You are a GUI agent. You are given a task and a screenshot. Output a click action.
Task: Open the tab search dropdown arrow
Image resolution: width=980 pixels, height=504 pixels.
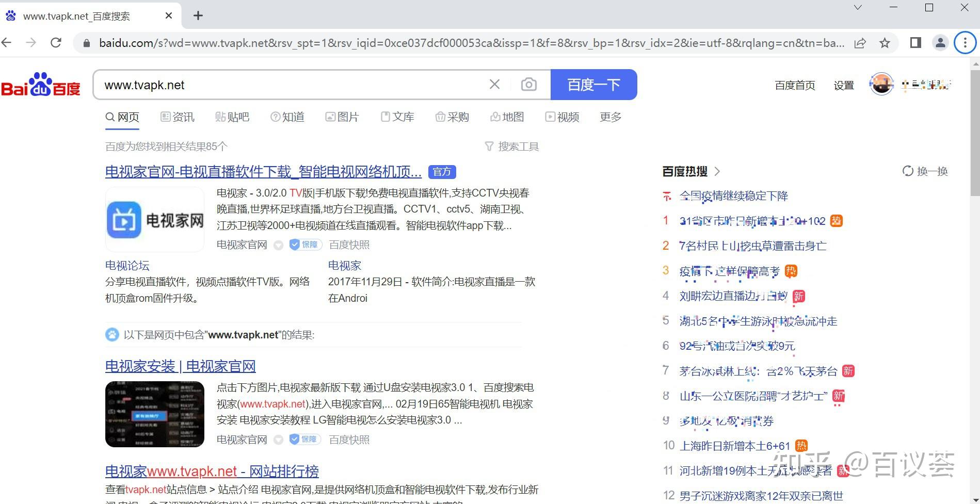point(858,8)
